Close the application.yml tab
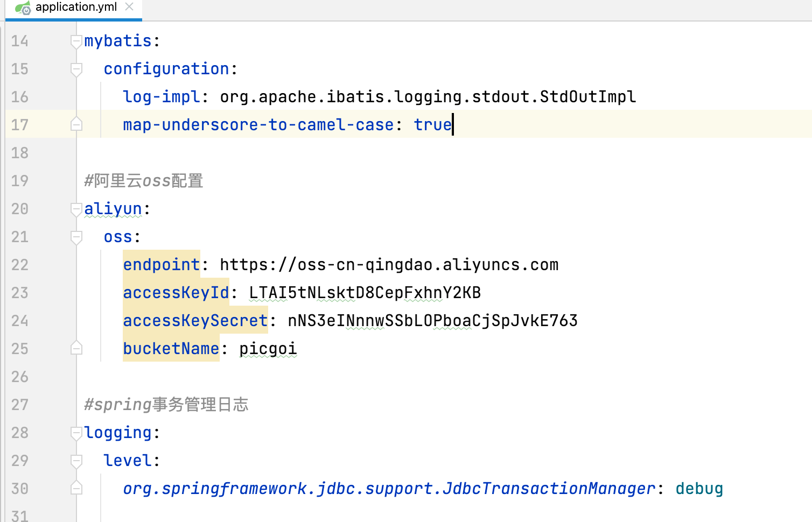This screenshot has width=812, height=522. pos(129,7)
